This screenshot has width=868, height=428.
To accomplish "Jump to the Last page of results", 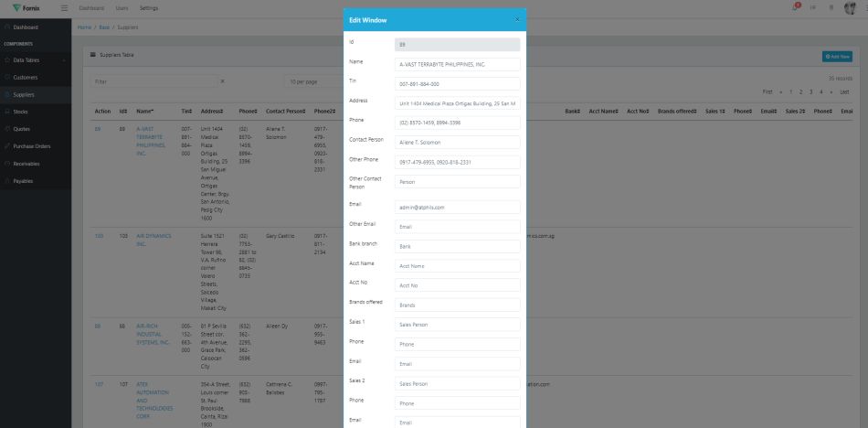I will point(844,92).
